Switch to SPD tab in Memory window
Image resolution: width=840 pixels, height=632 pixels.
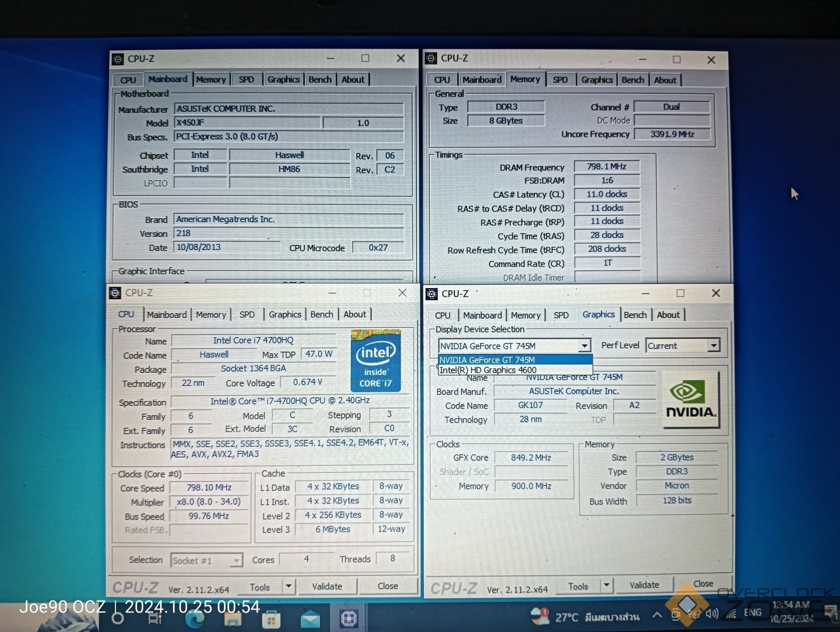tap(560, 80)
